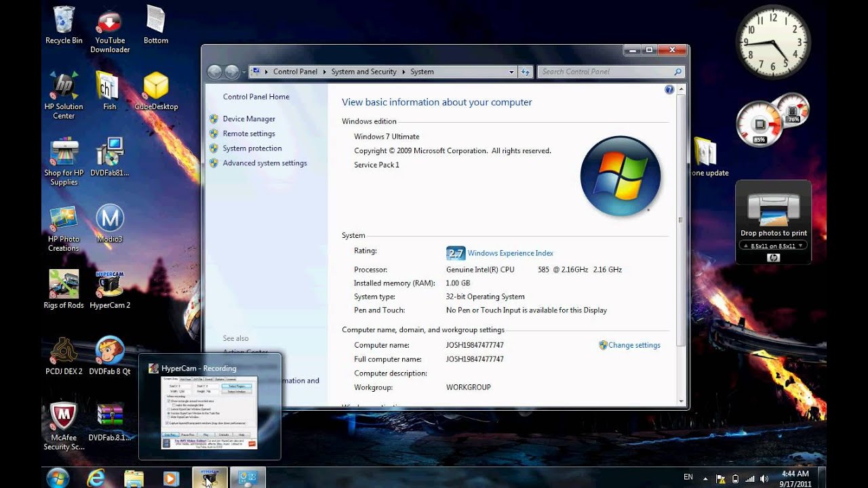
Task: Select the DVDFab81 installer icon
Action: point(109,157)
